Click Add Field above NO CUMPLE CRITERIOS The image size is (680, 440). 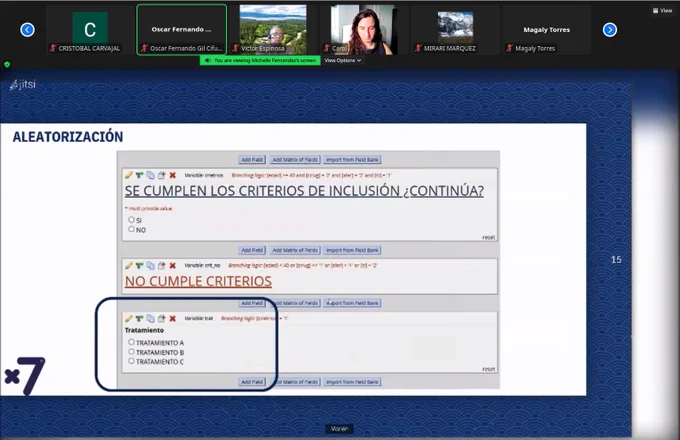click(x=252, y=250)
